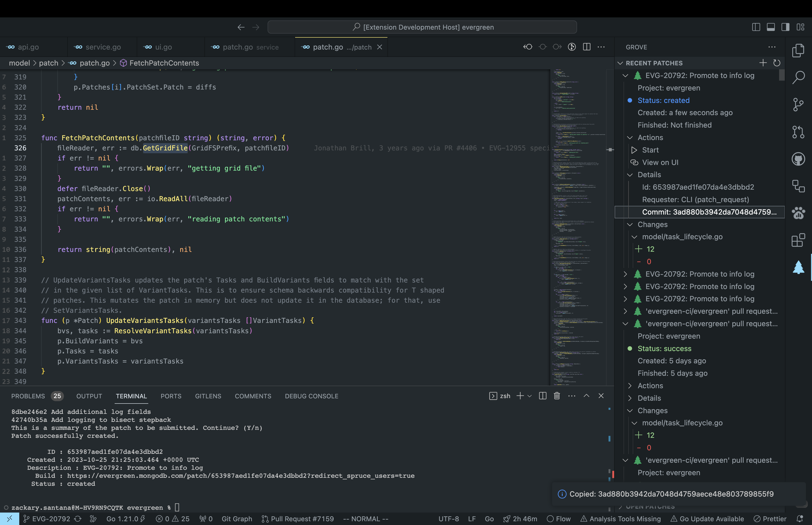812x525 pixels.
Task: Refresh the Recent Patches list
Action: 777,63
